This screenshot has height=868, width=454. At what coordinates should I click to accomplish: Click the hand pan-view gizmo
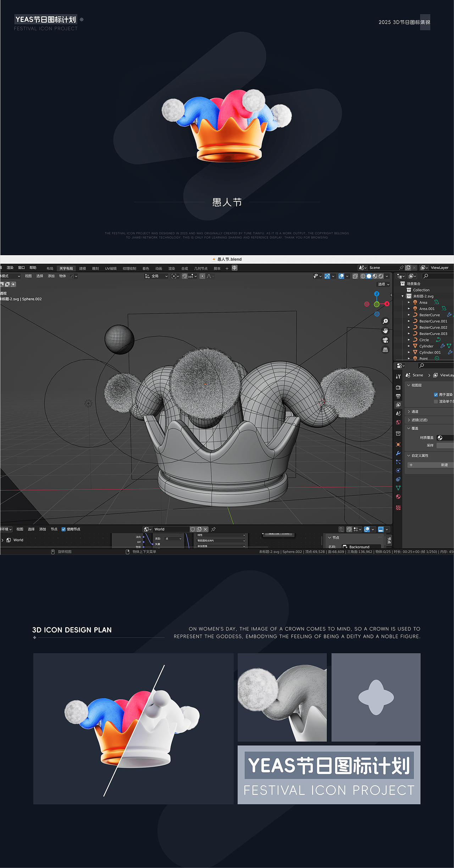(385, 331)
